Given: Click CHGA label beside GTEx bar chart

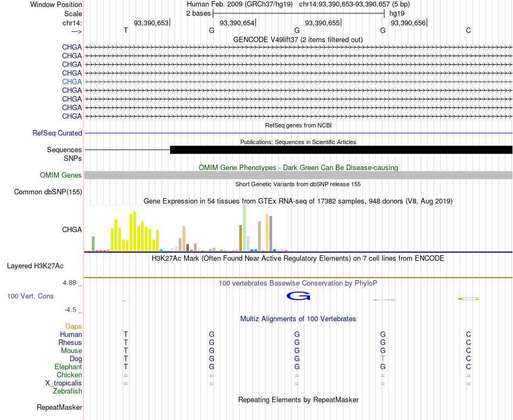Looking at the screenshot, I should tap(72, 229).
